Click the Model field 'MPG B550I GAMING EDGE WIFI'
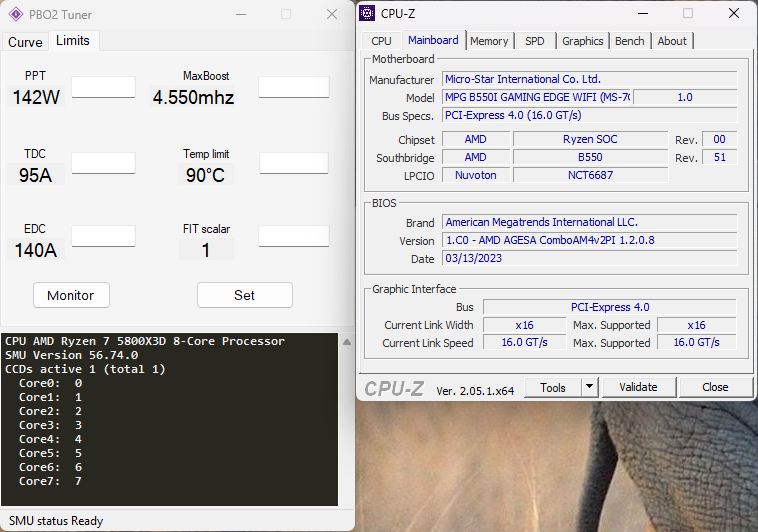The height and width of the screenshot is (532, 758). point(537,97)
